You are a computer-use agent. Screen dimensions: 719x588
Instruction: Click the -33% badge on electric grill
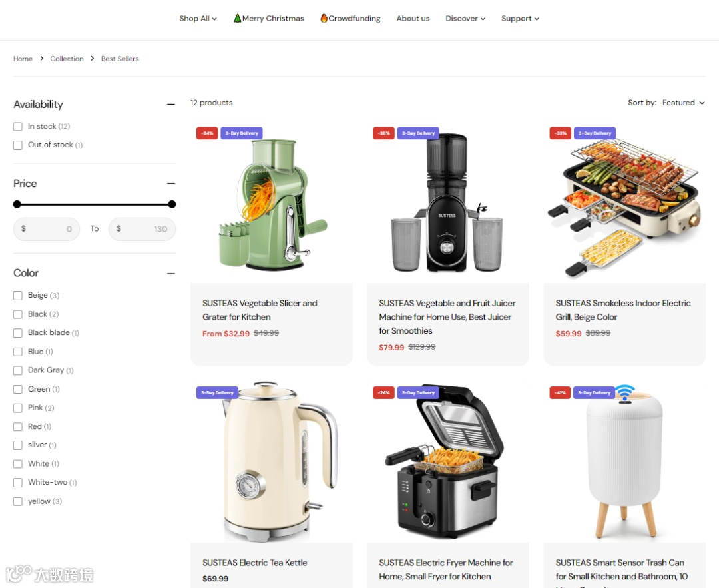tap(561, 133)
